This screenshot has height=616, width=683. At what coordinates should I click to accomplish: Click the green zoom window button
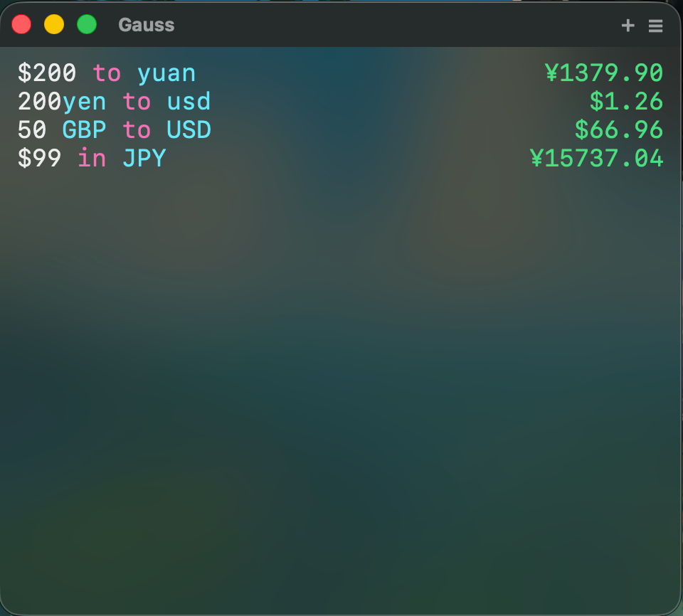87,24
